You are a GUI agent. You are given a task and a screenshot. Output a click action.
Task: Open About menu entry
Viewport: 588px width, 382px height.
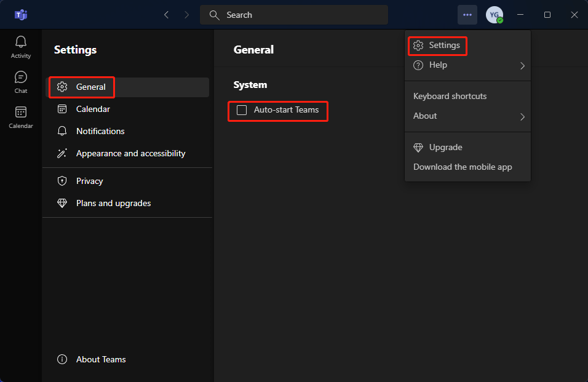pyautogui.click(x=467, y=116)
